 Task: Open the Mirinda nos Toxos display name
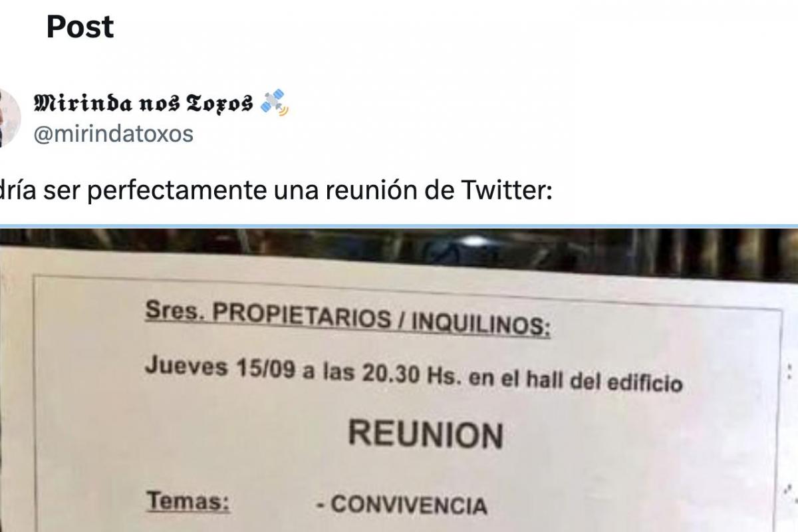tap(143, 102)
